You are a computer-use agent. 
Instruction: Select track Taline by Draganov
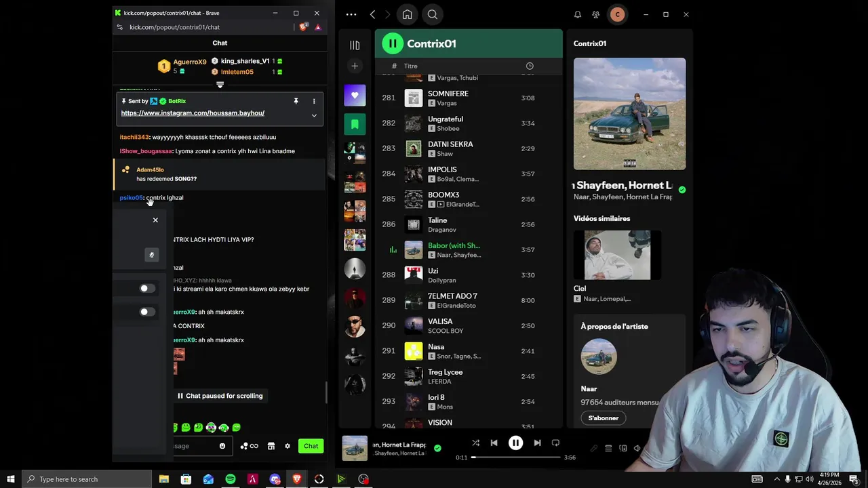tap(469, 224)
